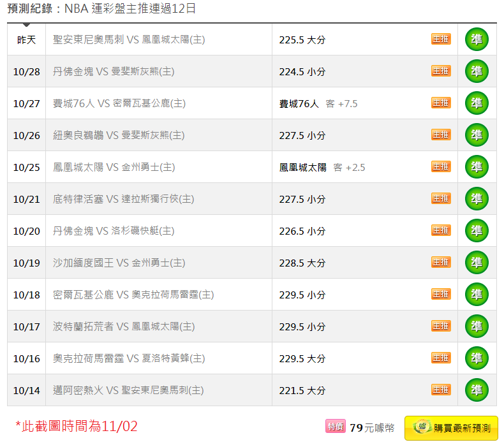
Task: Select matchup 丹佛金塊 VS 曼斐斯灰熊(主)
Action: (114, 71)
